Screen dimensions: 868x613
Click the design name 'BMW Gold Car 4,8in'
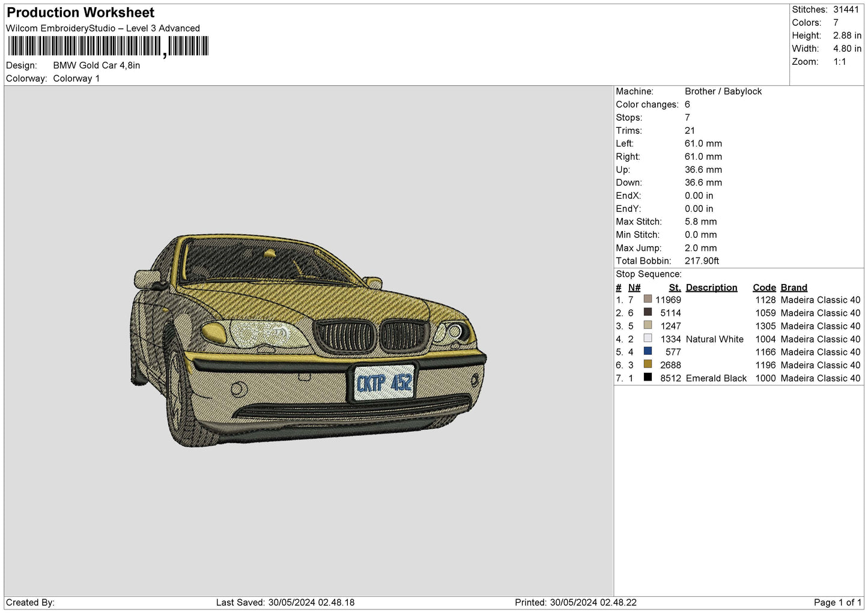[x=96, y=65]
